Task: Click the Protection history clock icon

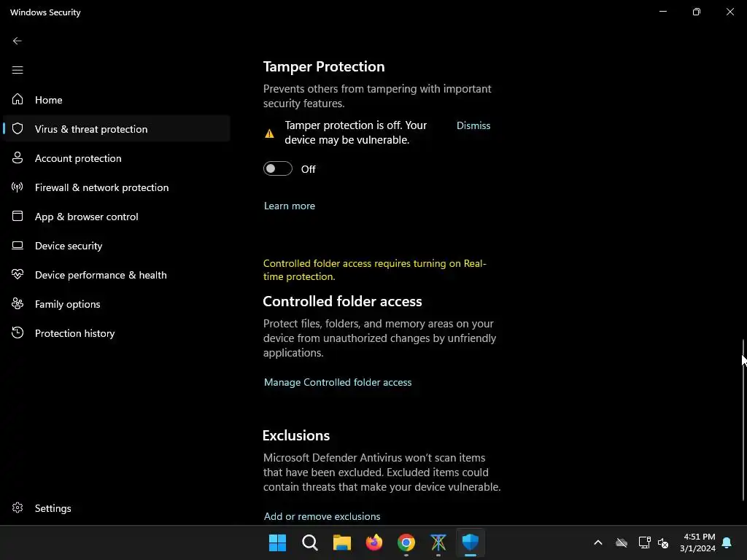Action: pos(18,332)
